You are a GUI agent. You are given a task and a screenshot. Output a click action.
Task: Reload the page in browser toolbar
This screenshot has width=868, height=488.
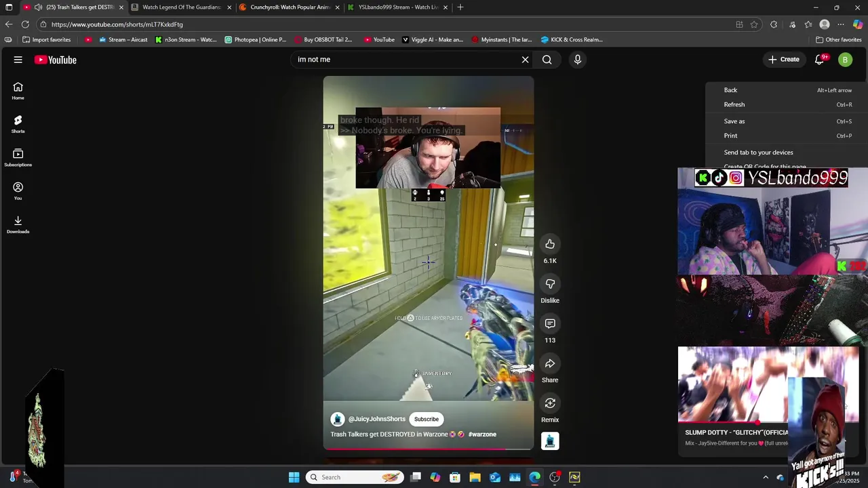tap(25, 24)
